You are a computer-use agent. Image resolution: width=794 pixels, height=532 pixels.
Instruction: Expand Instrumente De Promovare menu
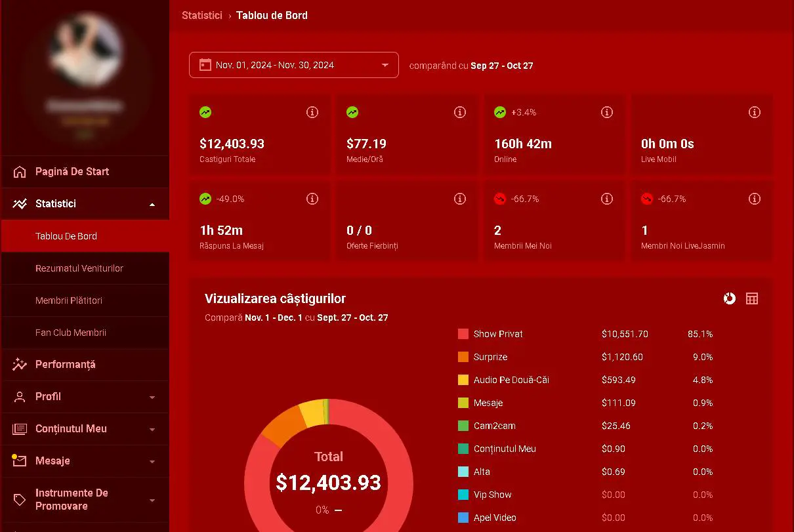(152, 500)
